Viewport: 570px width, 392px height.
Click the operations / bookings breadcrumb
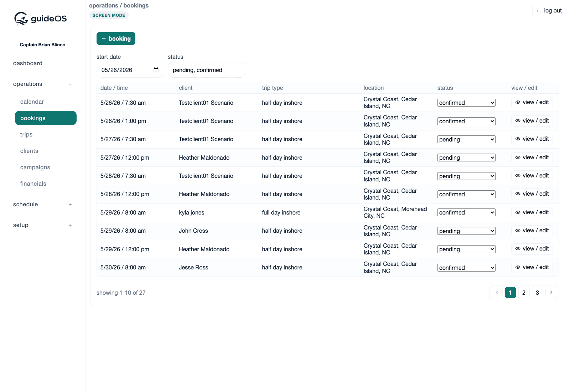click(x=119, y=5)
